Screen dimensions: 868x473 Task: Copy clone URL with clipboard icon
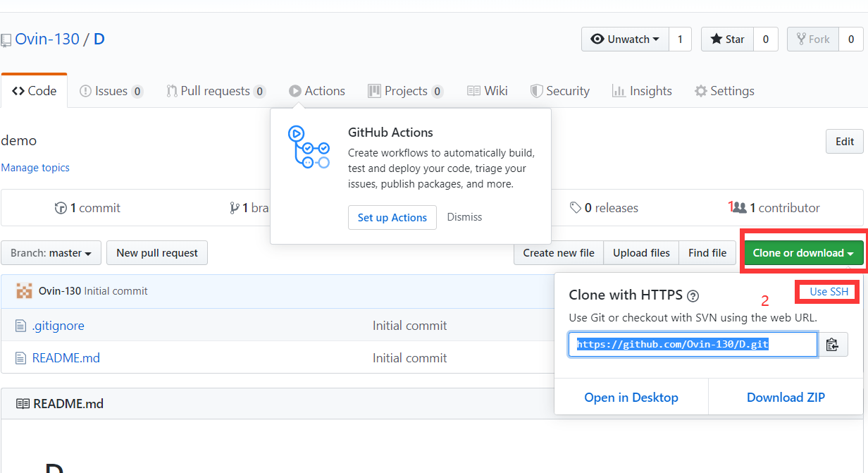832,345
